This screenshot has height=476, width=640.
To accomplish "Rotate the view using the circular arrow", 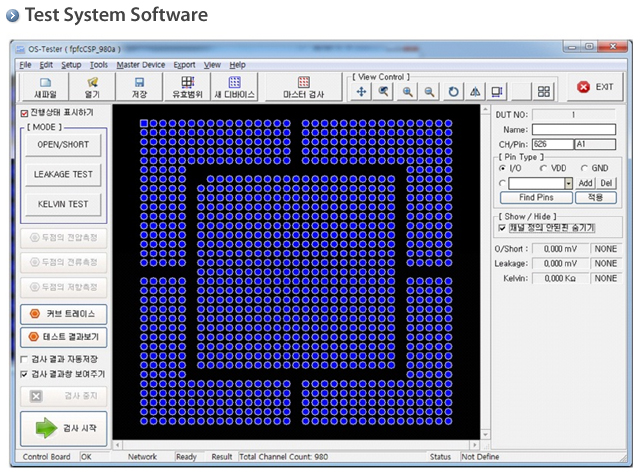I will 453,91.
